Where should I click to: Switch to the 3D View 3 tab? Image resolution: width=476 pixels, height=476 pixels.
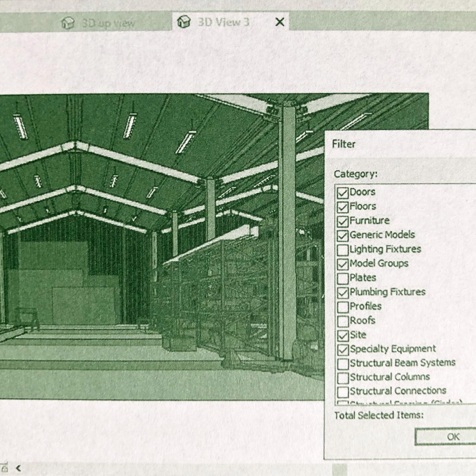(x=230, y=22)
